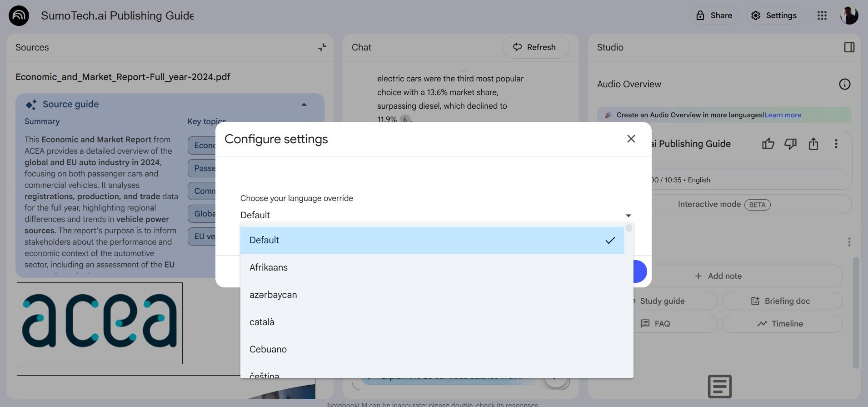Image resolution: width=868 pixels, height=407 pixels.
Task: Open notebook Settings
Action: pyautogui.click(x=774, y=15)
